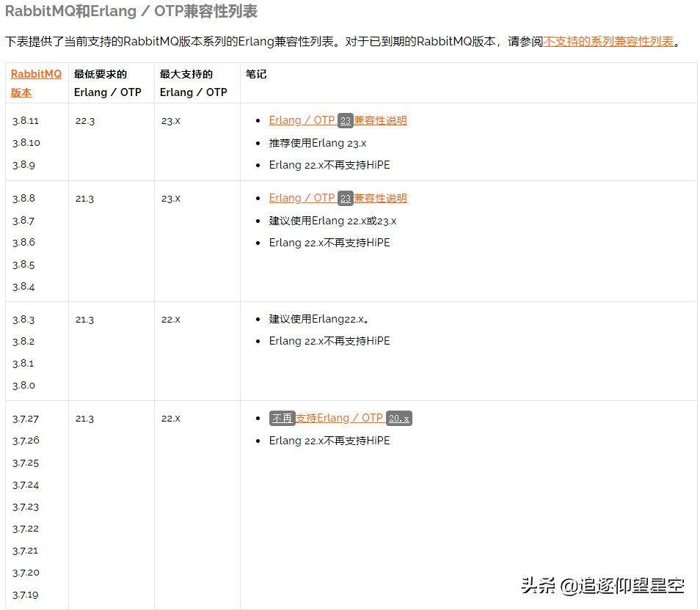
Task: Open Erlang / OTP 23兼容性说明 in second row
Action: pos(338,198)
